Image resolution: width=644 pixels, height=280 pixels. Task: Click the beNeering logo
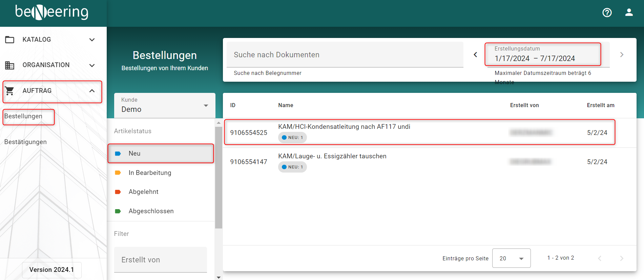(52, 12)
